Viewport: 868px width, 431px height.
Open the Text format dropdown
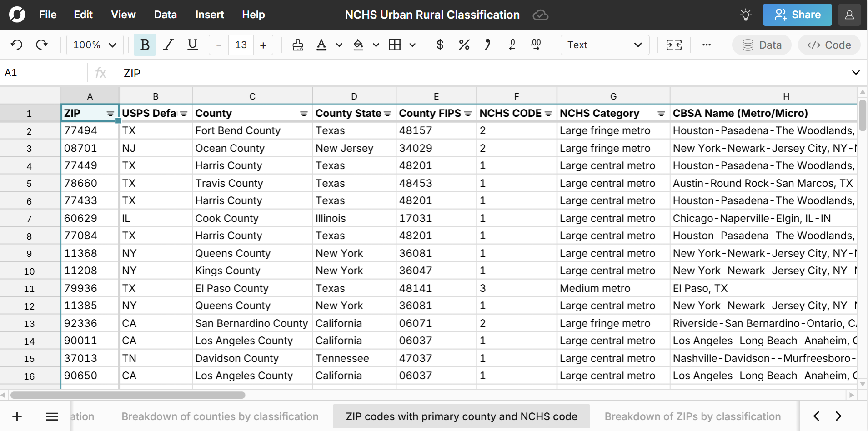(x=604, y=45)
